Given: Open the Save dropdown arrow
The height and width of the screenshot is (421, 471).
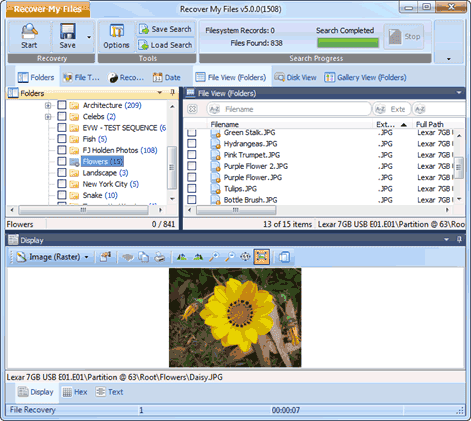Looking at the screenshot, I should 89,37.
